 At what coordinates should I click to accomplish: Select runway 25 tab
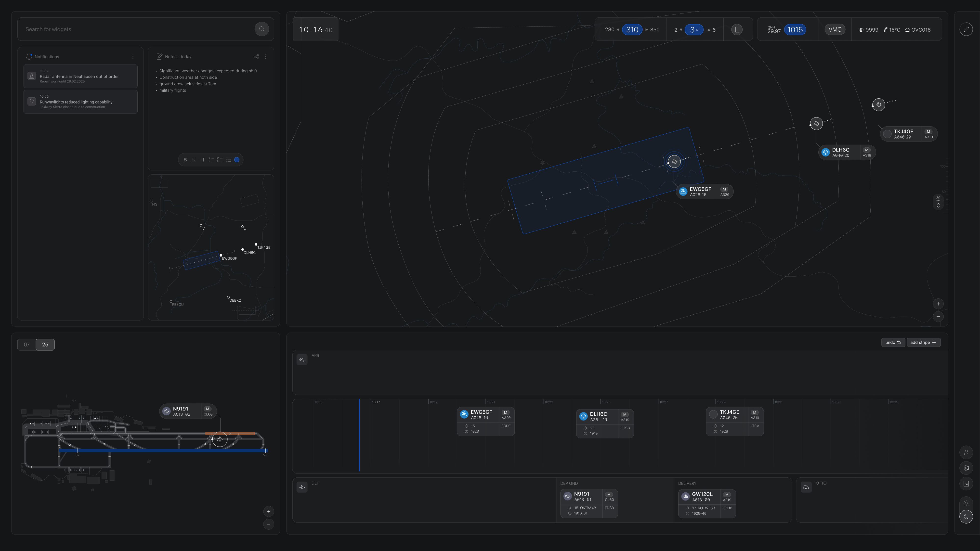[45, 345]
